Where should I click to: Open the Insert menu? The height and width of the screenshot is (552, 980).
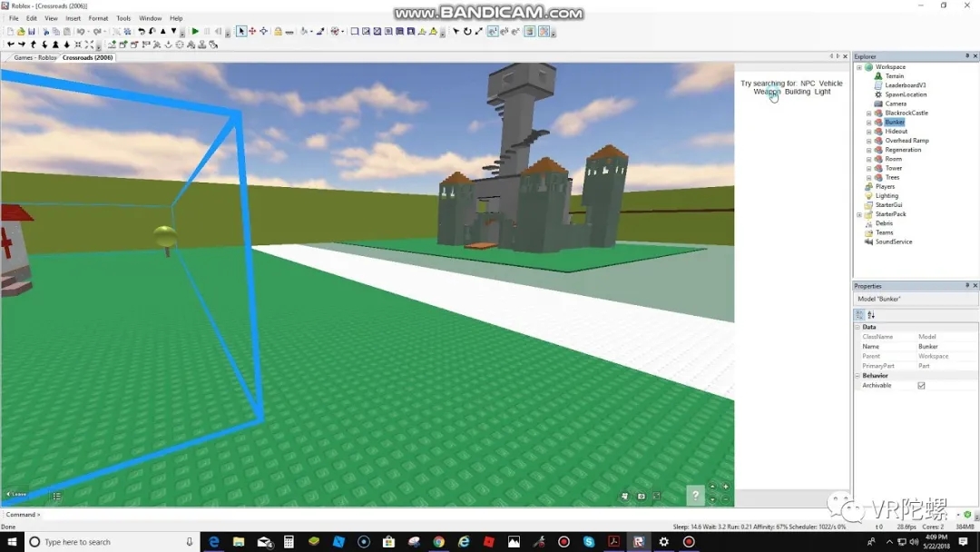click(x=73, y=18)
